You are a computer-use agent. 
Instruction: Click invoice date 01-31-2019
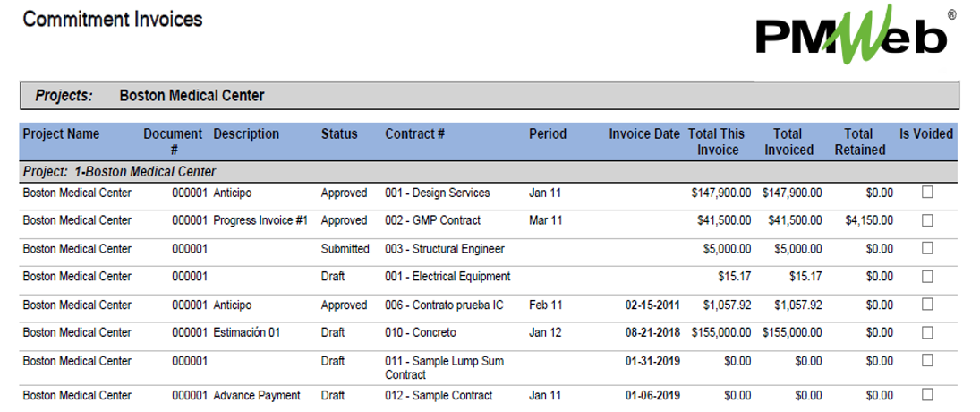point(652,361)
